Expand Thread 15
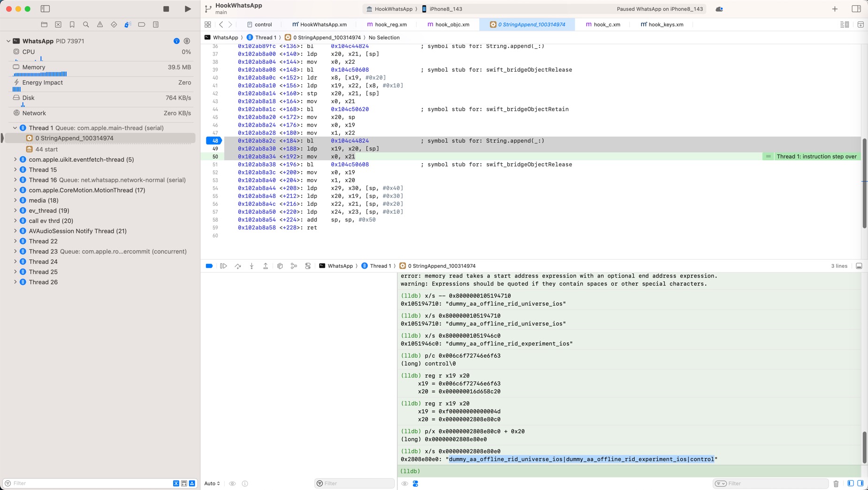The image size is (868, 490). (x=15, y=170)
